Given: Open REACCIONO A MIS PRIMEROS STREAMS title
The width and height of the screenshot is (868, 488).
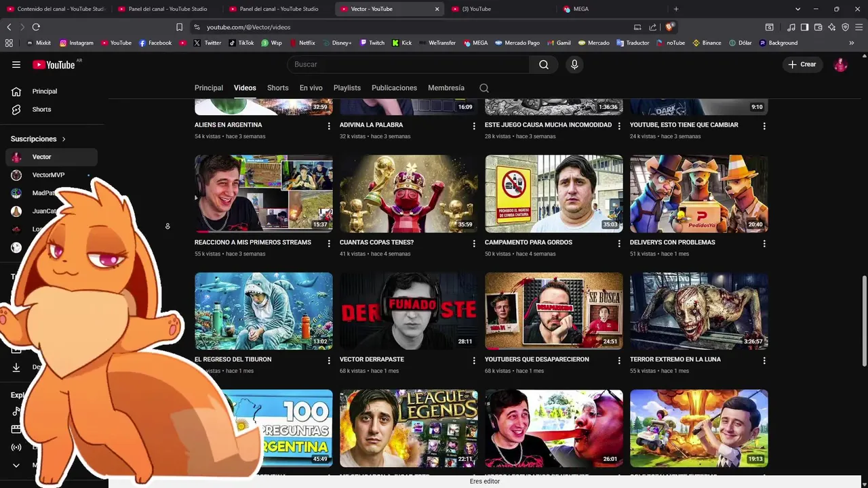Looking at the screenshot, I should coord(253,242).
